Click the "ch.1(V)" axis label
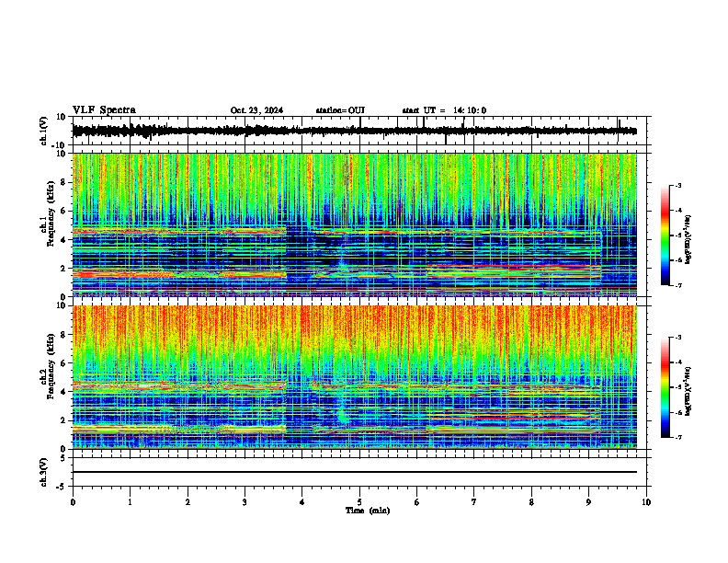Viewport: 728px width, 563px height. point(44,131)
